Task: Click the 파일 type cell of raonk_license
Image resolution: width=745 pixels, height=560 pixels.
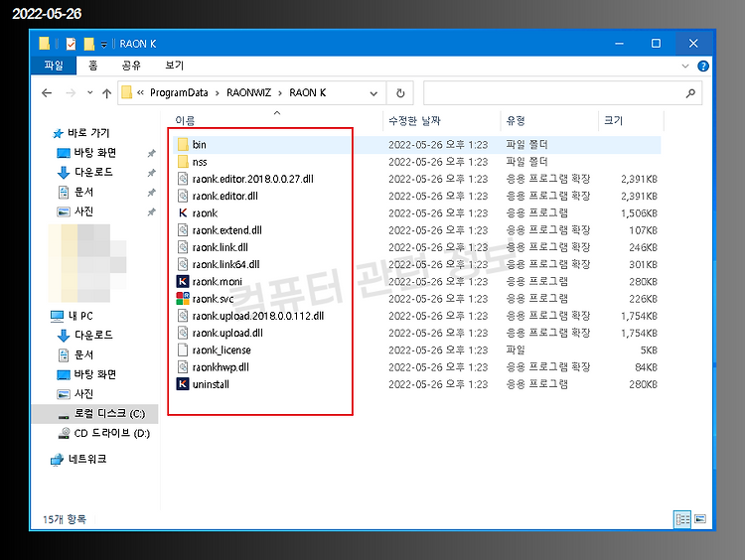Action: click(516, 350)
